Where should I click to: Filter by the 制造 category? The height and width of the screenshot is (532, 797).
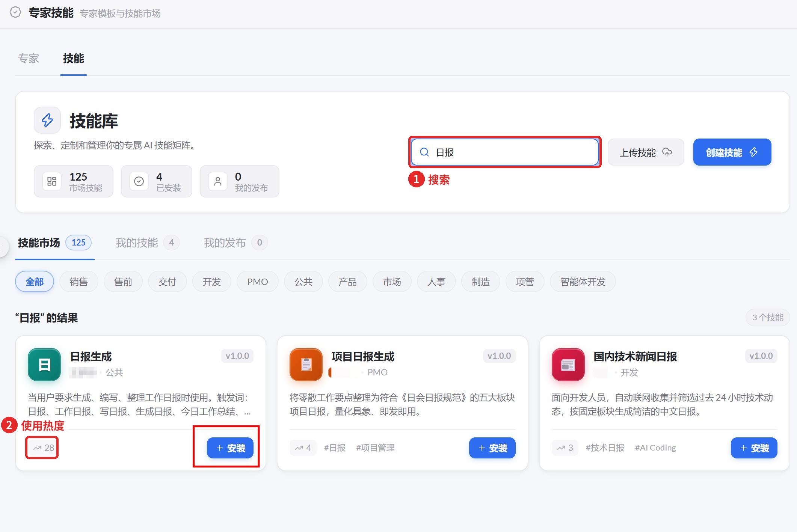click(x=481, y=282)
